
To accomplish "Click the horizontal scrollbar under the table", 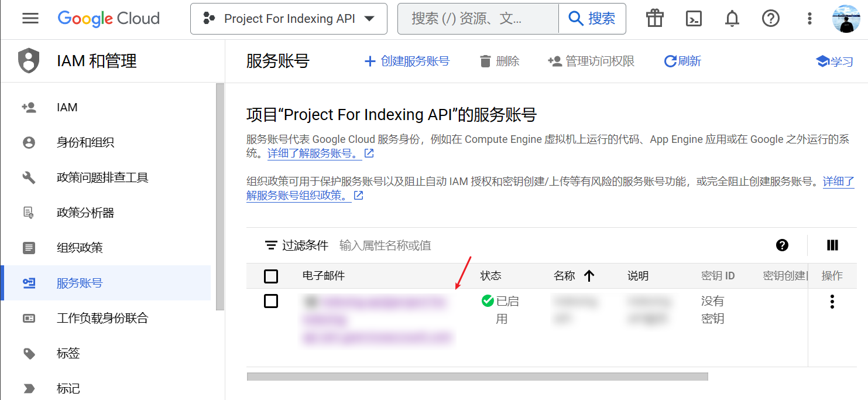I will point(477,377).
